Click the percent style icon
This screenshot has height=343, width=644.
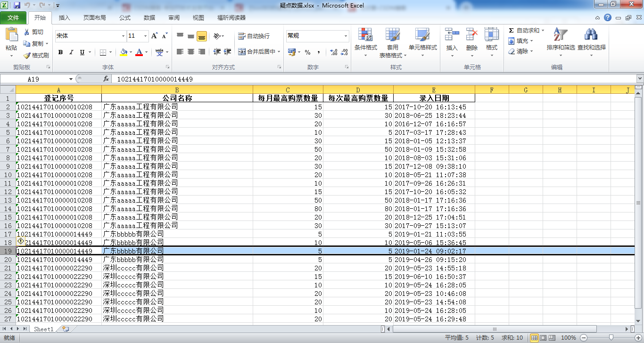[307, 52]
